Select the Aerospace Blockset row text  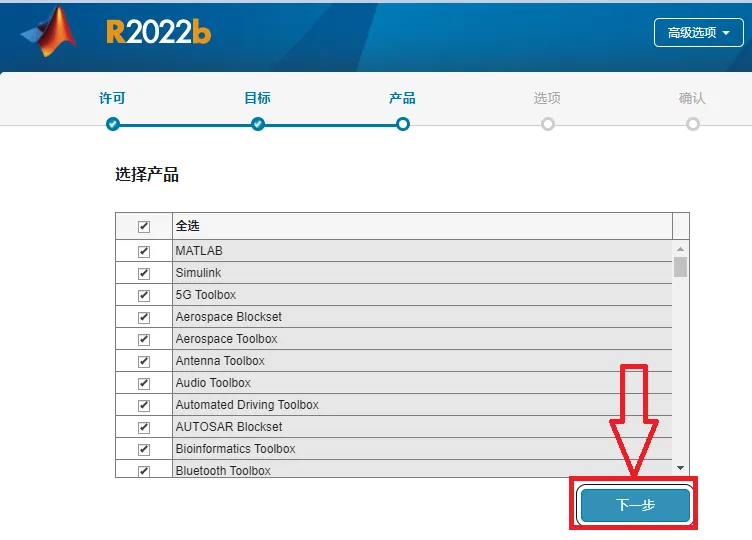[229, 317]
